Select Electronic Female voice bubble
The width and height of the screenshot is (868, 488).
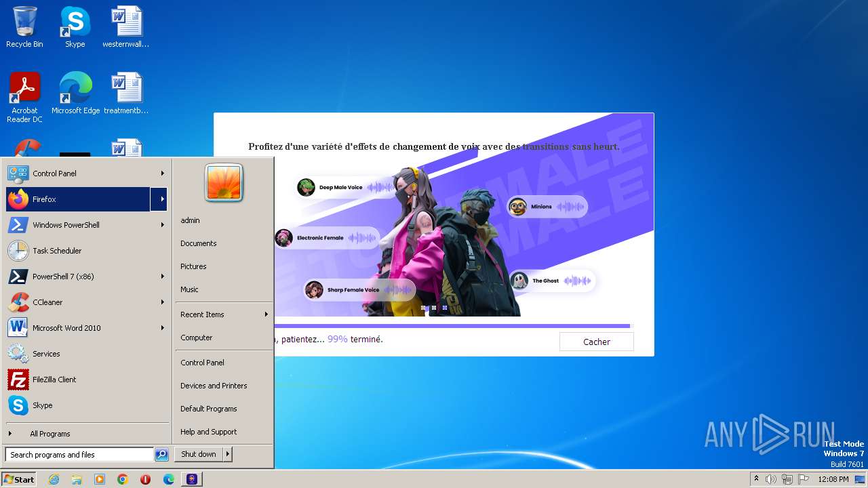point(327,238)
